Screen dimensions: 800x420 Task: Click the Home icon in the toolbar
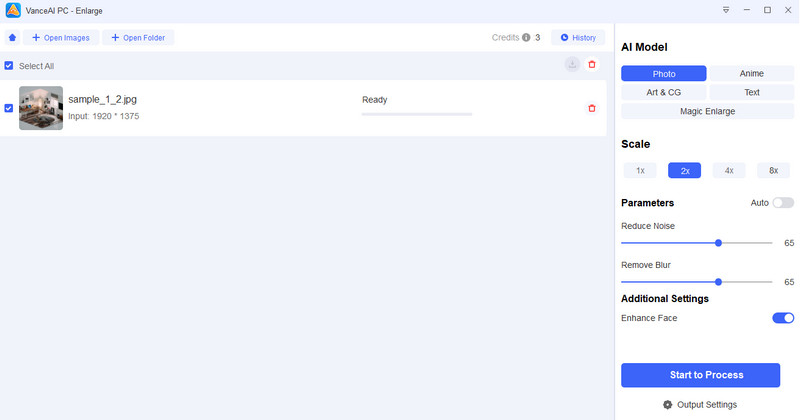[x=12, y=38]
